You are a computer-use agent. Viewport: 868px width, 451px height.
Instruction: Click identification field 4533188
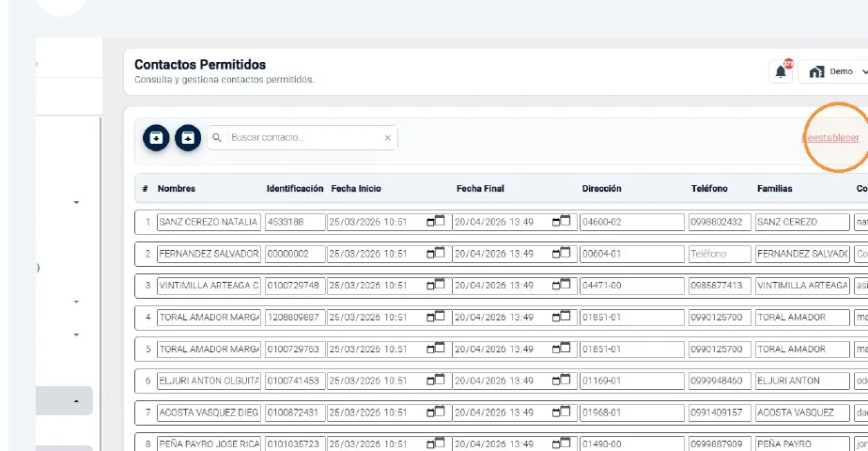click(295, 222)
